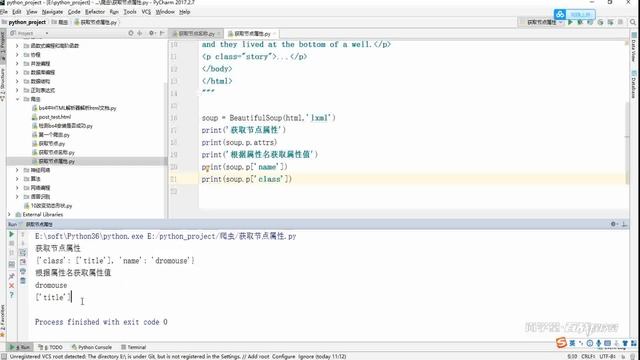640x360 pixels.
Task: Click the green Run button in top toolbar
Action: pos(571,22)
